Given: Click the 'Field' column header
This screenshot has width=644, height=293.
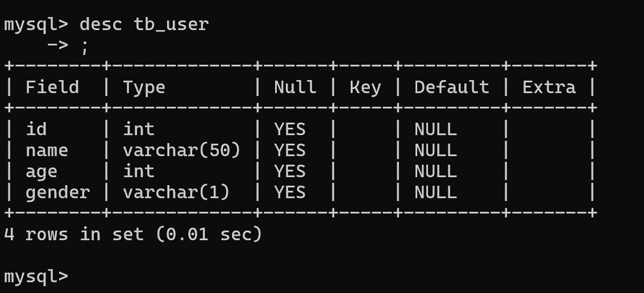Looking at the screenshot, I should click(52, 87).
